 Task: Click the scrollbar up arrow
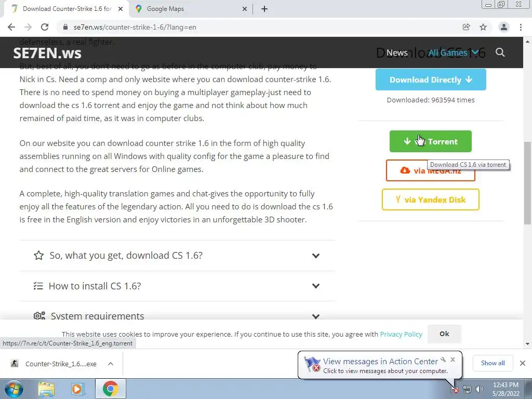[527, 42]
